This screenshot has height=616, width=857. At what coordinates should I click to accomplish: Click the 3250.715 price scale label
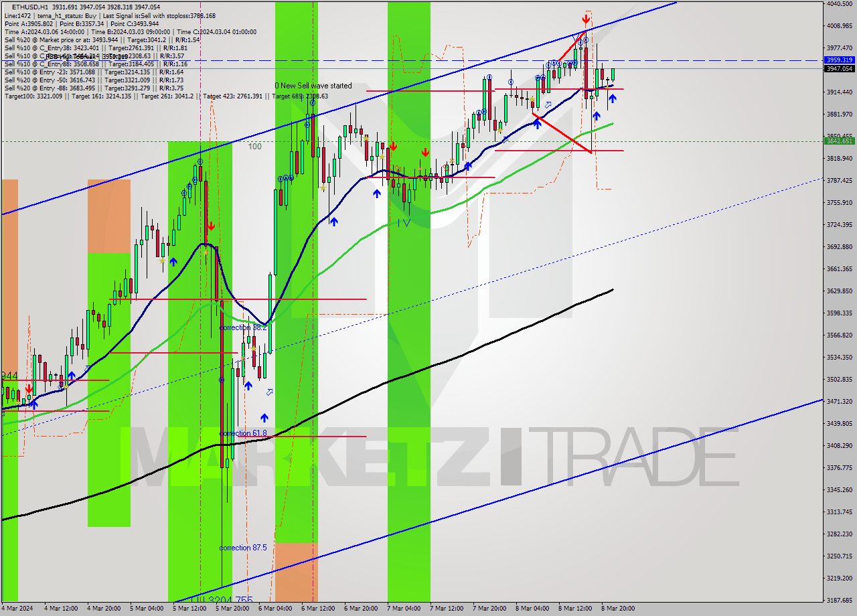pos(840,556)
